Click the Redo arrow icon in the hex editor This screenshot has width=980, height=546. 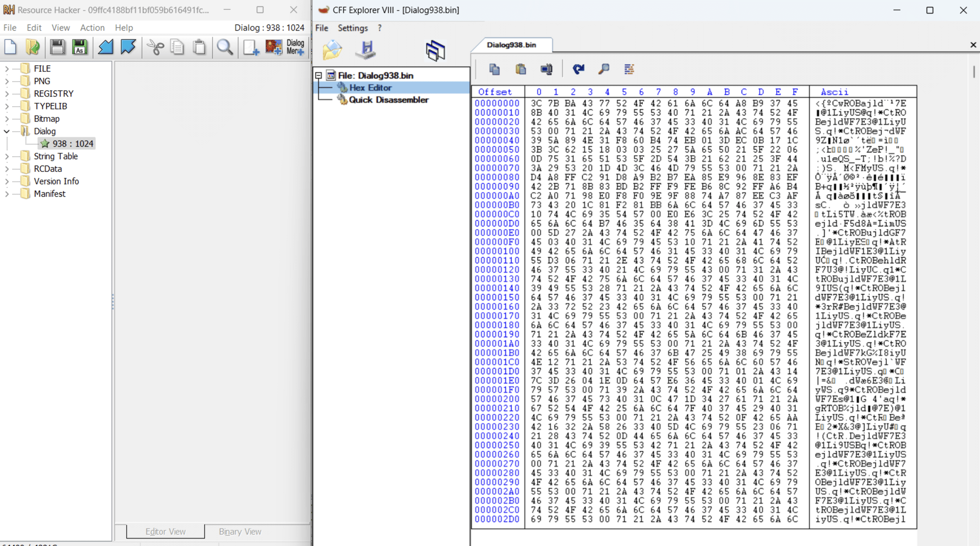coord(578,69)
